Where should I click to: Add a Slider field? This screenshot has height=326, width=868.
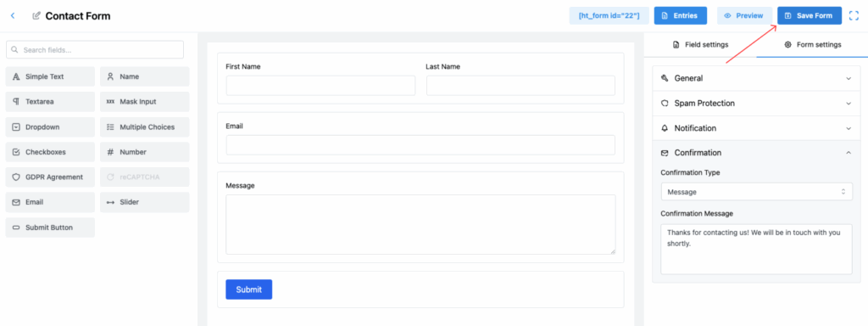tap(144, 202)
